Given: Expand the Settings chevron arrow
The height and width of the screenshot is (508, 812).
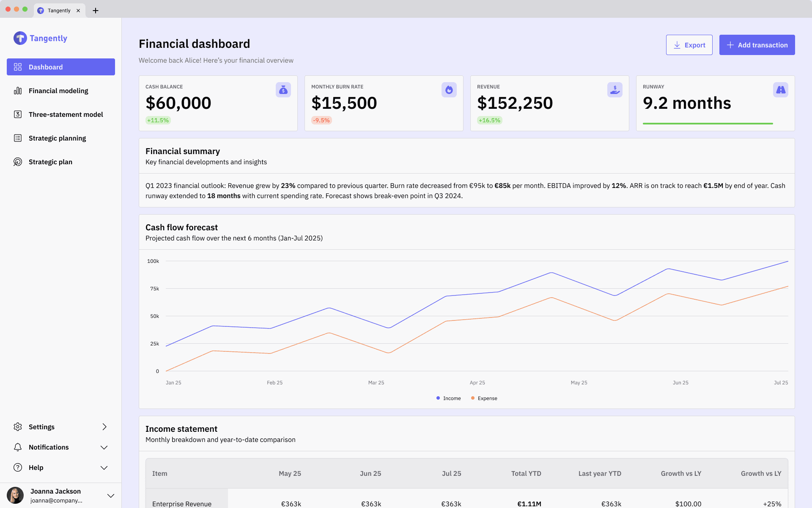Looking at the screenshot, I should pos(104,427).
